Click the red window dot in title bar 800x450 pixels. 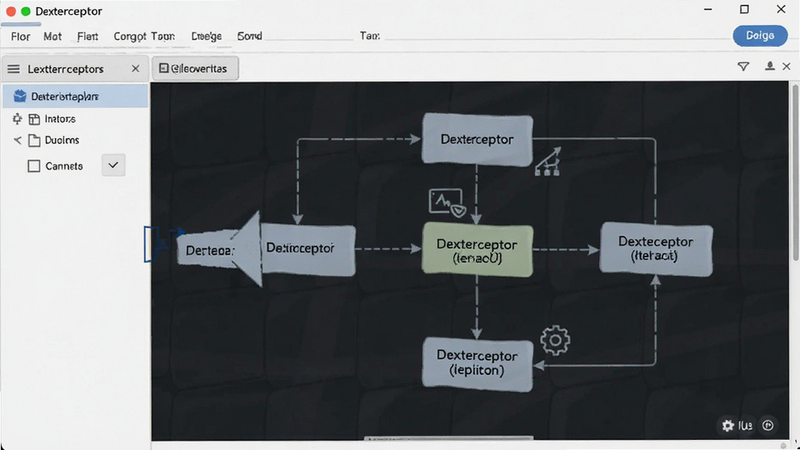(11, 11)
